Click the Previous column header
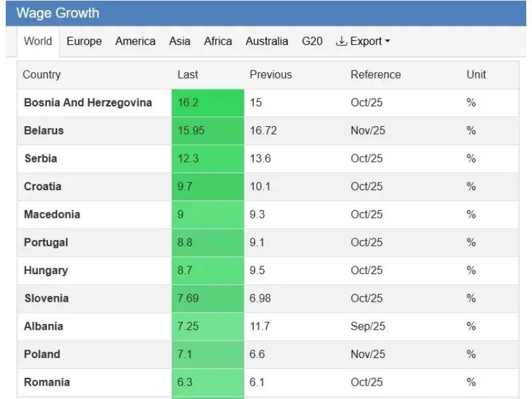 coord(270,75)
